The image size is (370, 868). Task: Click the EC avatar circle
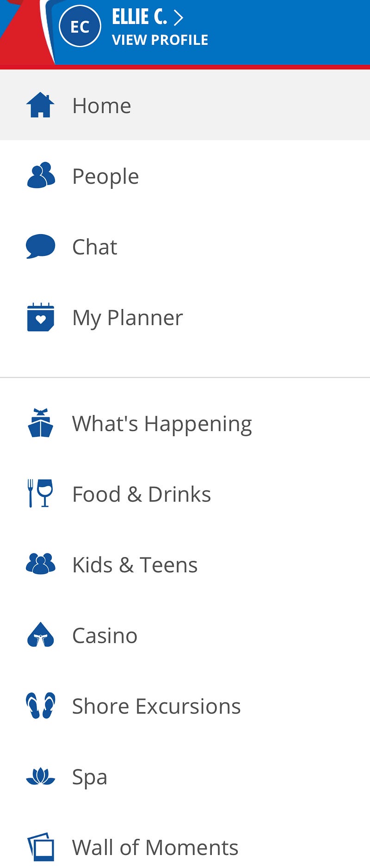pos(80,26)
